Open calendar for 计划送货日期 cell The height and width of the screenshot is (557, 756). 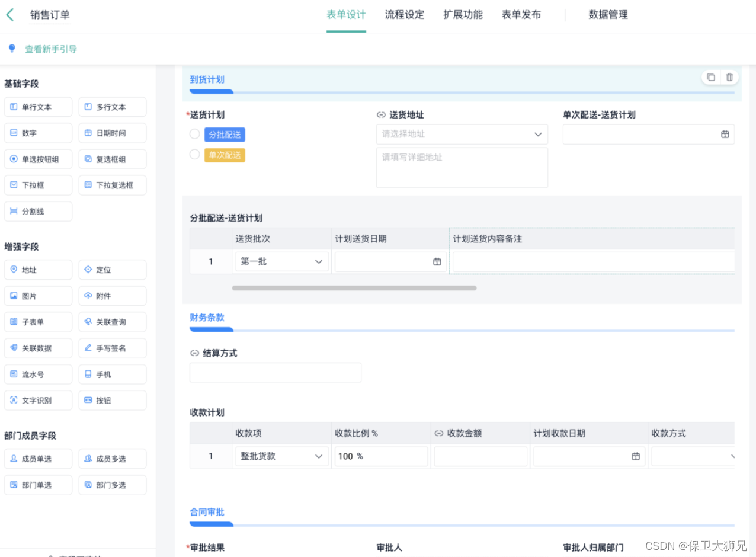[x=437, y=261]
